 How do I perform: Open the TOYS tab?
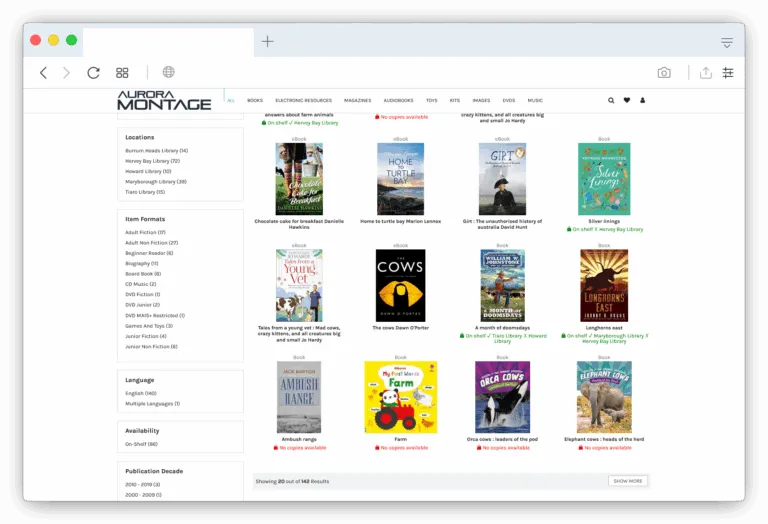point(432,100)
